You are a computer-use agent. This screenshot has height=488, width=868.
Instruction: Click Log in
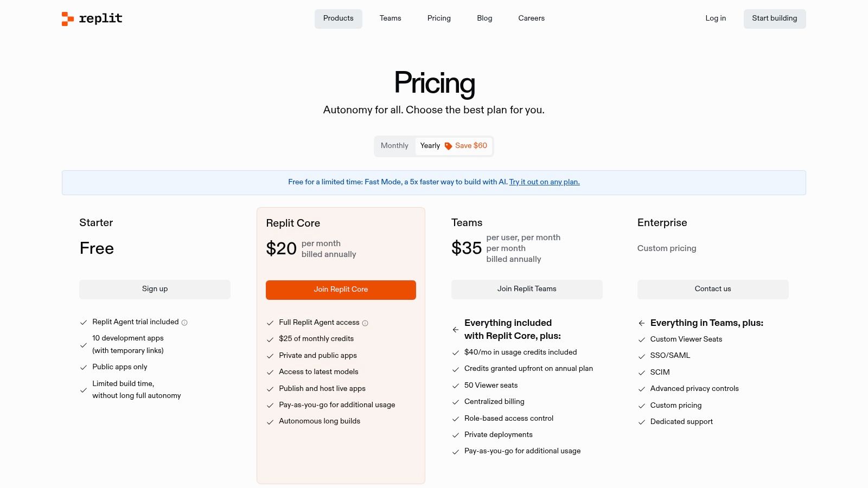click(x=716, y=18)
